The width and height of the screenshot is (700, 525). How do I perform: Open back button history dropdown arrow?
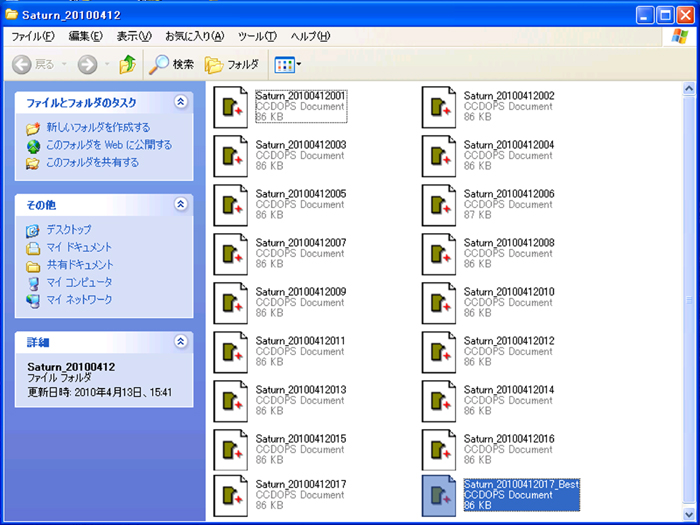[64, 65]
